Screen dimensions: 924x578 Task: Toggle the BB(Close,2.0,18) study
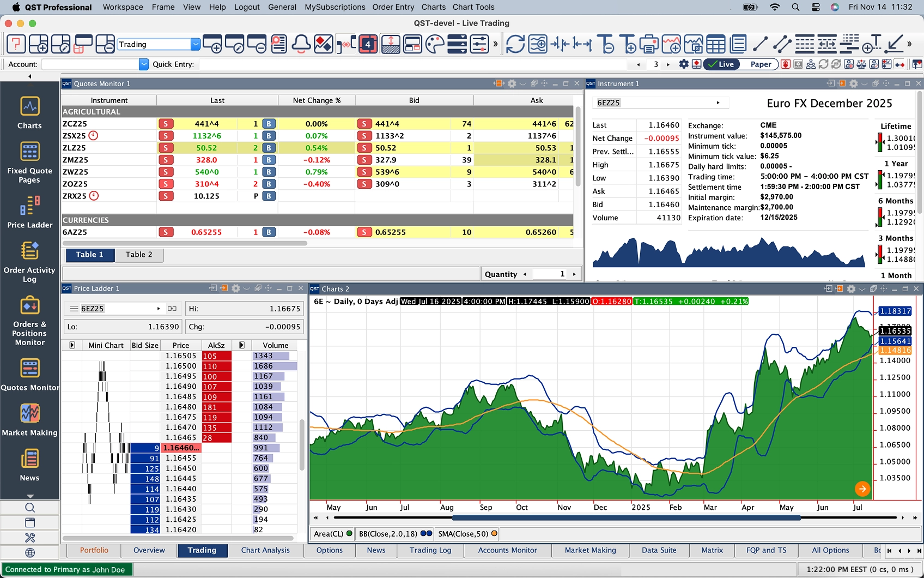point(395,534)
